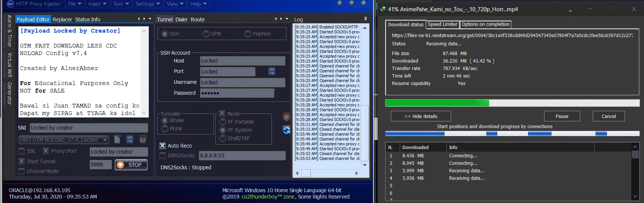Switch to the Replacer tab
The height and width of the screenshot is (203, 644).
coord(62,19)
